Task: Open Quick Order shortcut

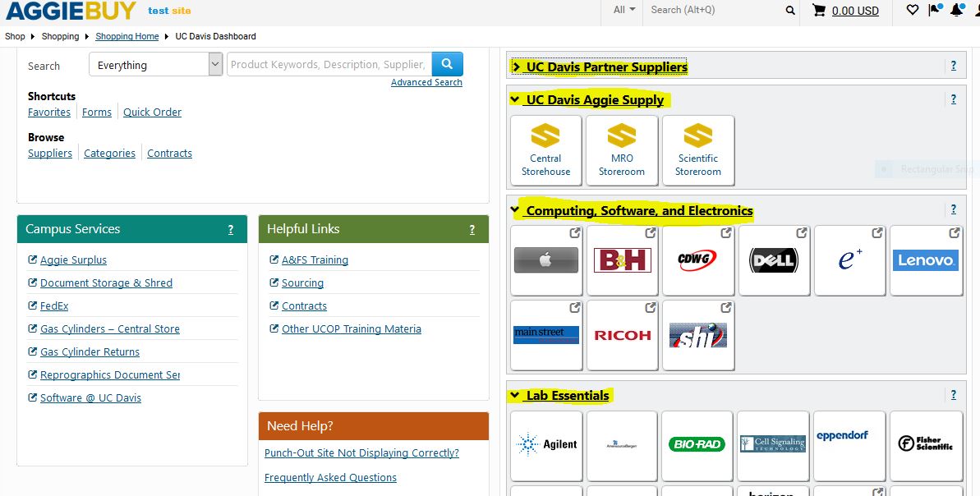Action: point(153,113)
